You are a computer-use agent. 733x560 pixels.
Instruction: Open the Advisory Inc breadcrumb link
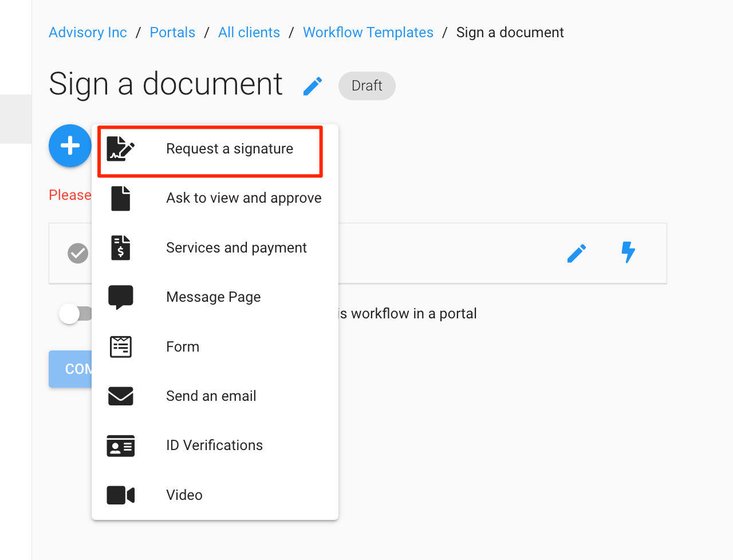[88, 33]
